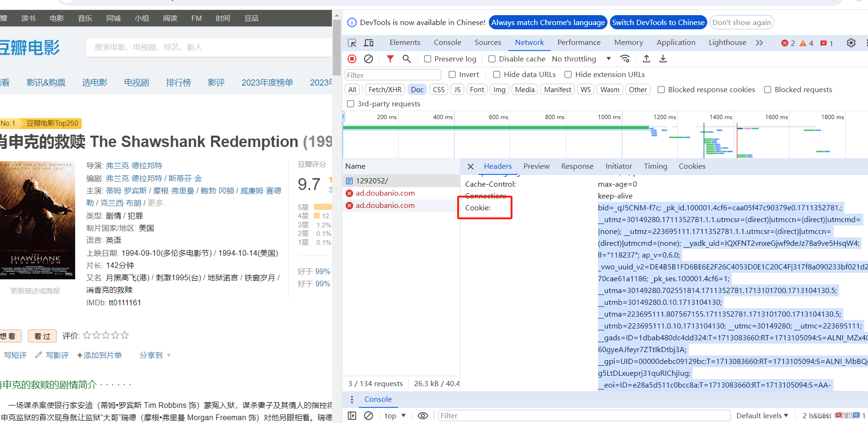Stop recording network log
This screenshot has height=423, width=868.
pyautogui.click(x=352, y=59)
